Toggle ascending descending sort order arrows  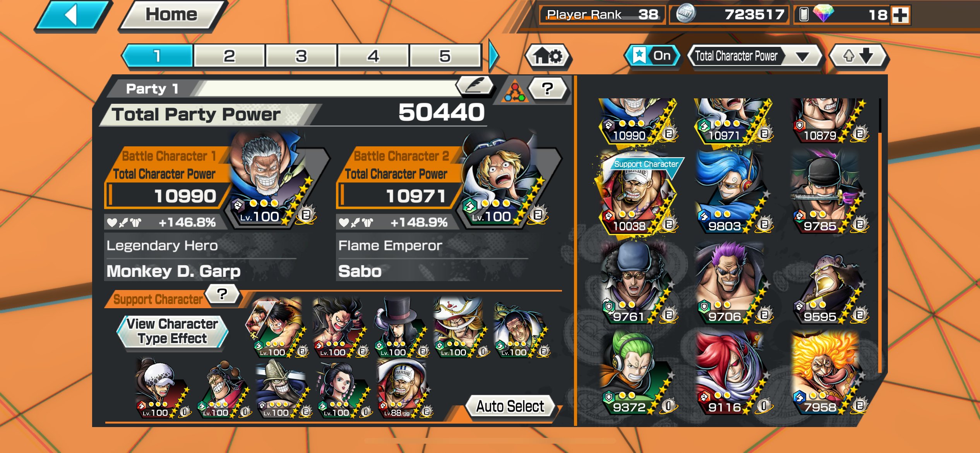[x=859, y=57]
